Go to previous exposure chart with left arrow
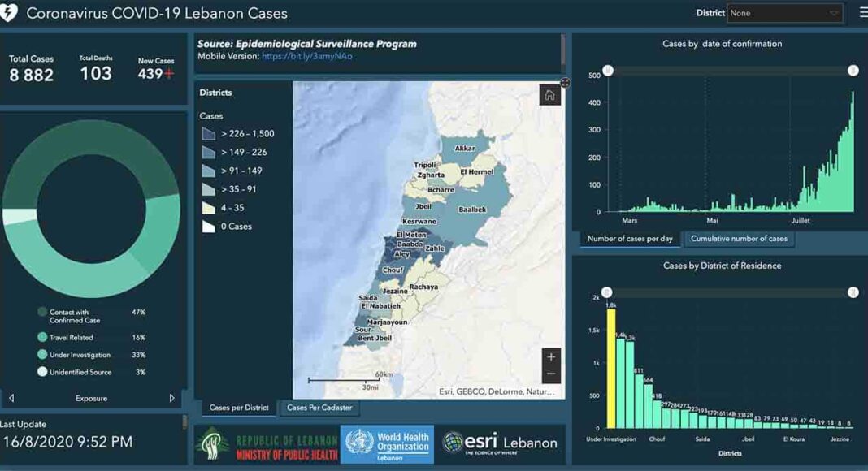Image resolution: width=868 pixels, height=471 pixels. coord(11,399)
